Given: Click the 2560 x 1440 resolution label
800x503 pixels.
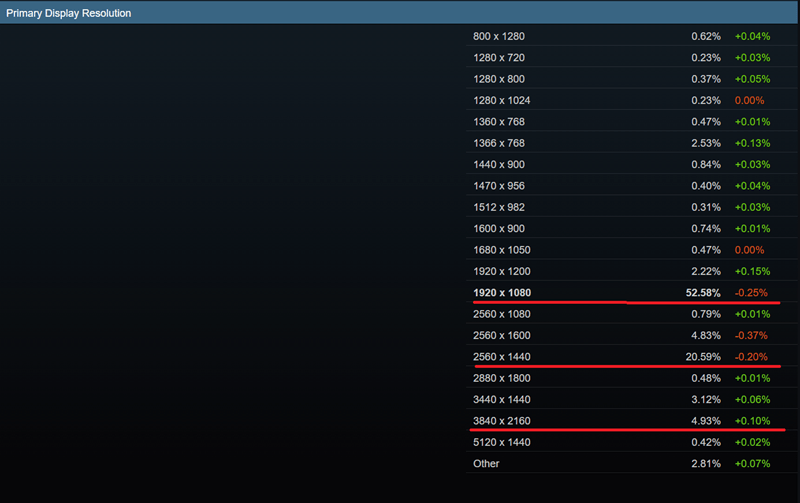Looking at the screenshot, I should [501, 357].
